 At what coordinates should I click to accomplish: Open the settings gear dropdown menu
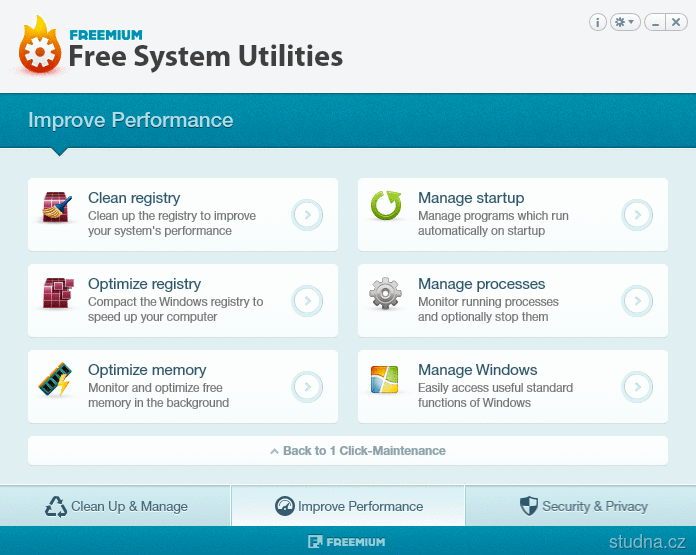[x=625, y=22]
